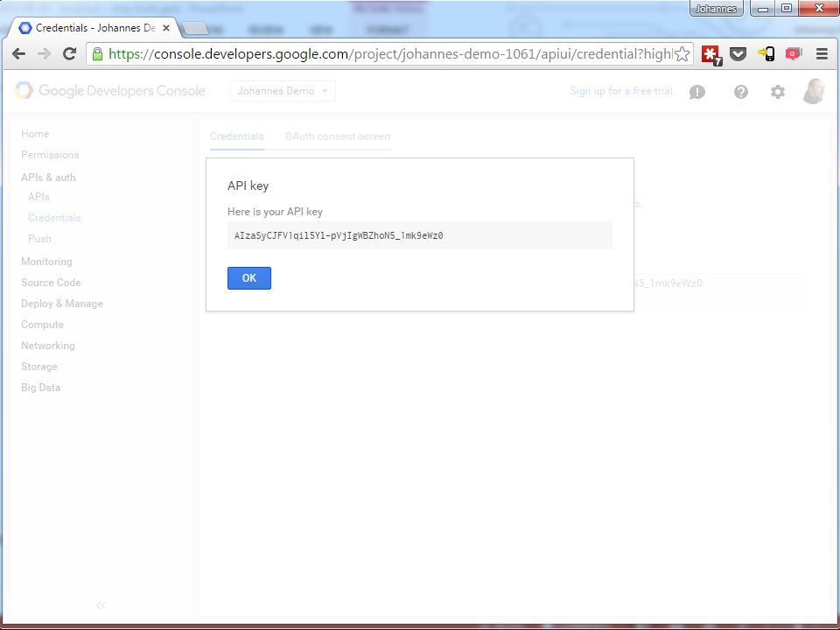Expand Big Data in the sidebar

tap(41, 388)
